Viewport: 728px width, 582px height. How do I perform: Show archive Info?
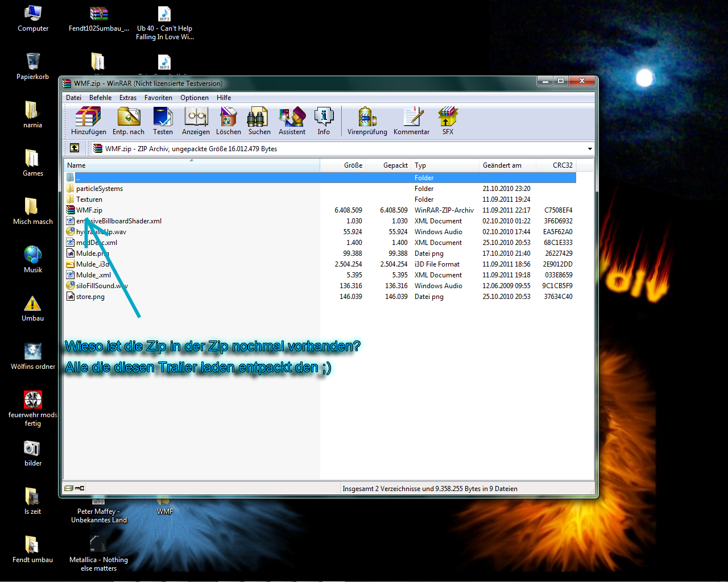pos(324,121)
